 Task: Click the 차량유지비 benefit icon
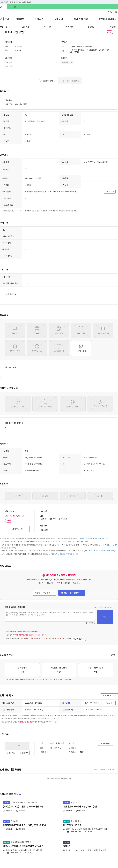(x=59, y=331)
